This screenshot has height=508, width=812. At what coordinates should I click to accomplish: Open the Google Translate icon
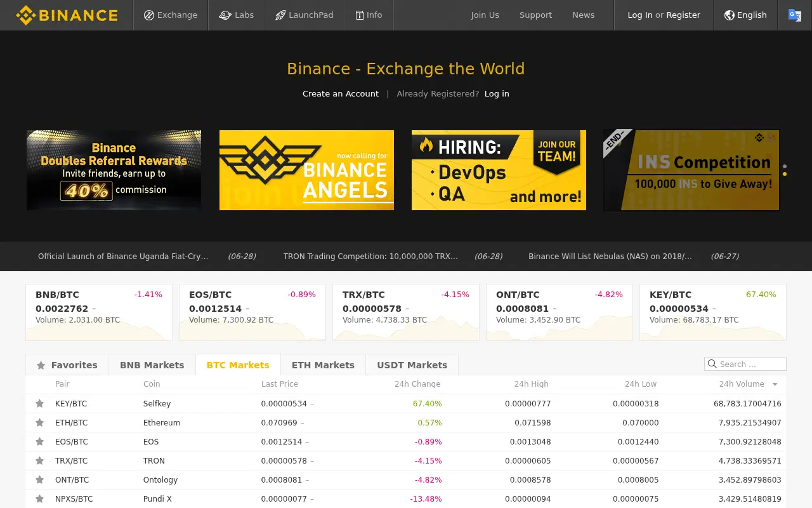(794, 15)
